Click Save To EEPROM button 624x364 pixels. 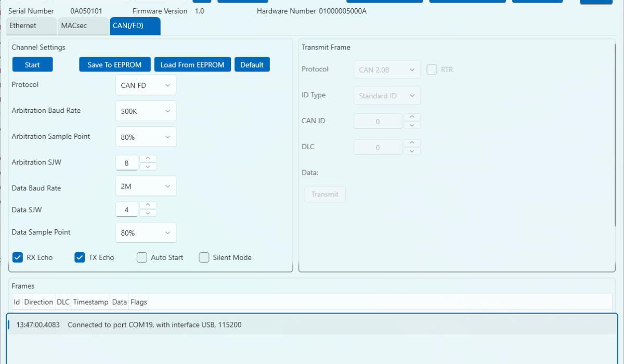[x=114, y=65]
